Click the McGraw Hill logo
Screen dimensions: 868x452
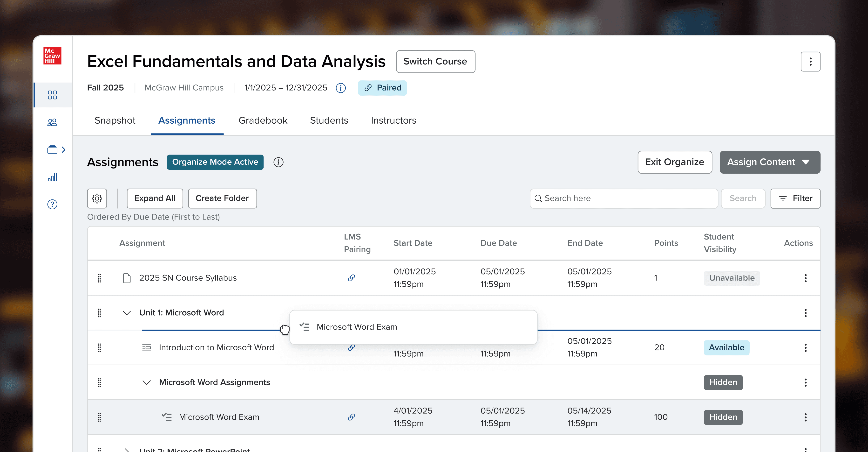coord(52,56)
